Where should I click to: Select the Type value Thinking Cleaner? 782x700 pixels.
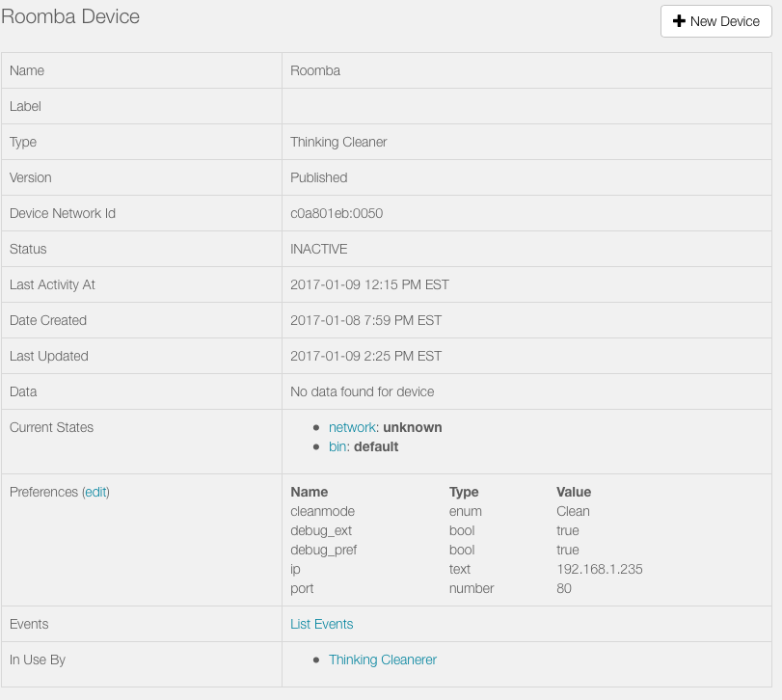[x=338, y=142]
